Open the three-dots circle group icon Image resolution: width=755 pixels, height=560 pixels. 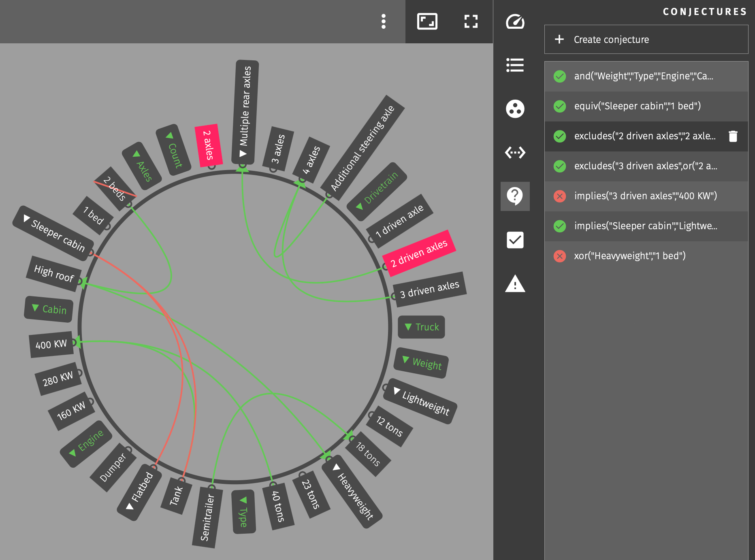(x=515, y=109)
